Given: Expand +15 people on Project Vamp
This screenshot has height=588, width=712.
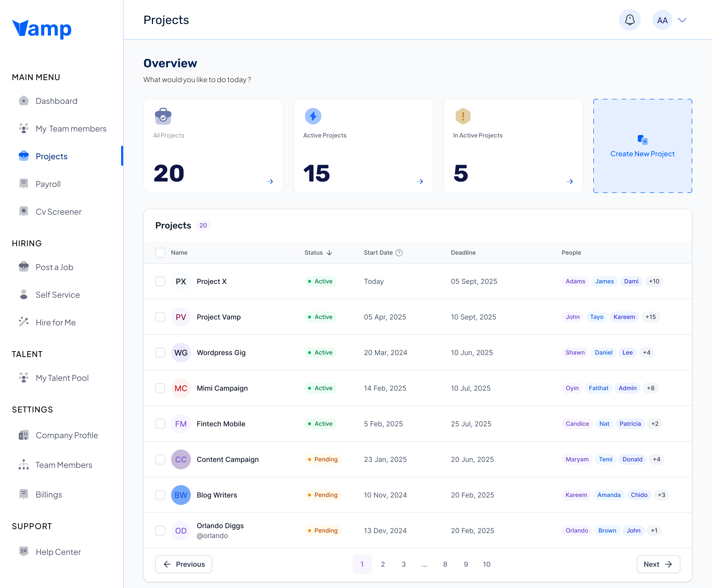Looking at the screenshot, I should (x=650, y=317).
